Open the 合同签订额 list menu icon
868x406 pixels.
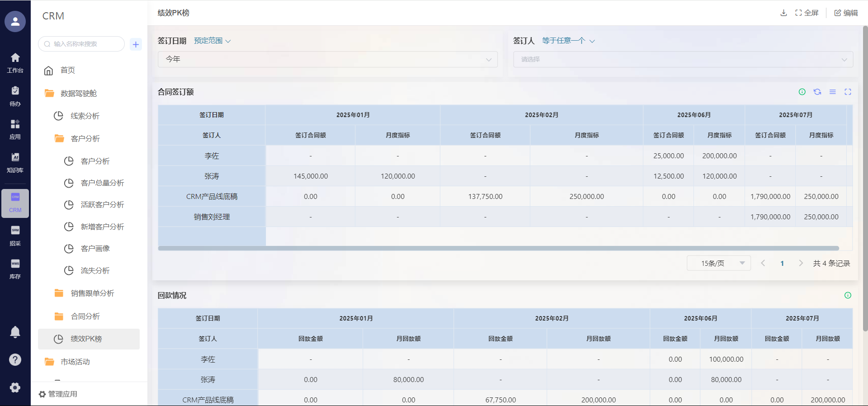(832, 92)
